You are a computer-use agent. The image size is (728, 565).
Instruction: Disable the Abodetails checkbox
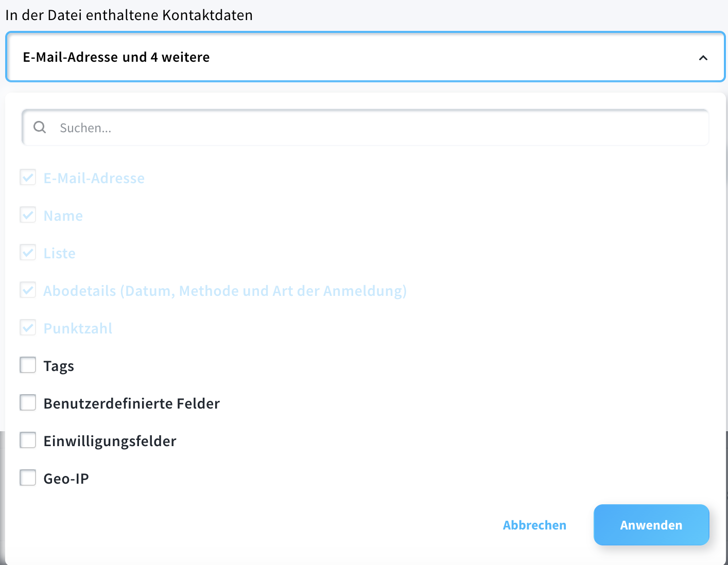28,290
